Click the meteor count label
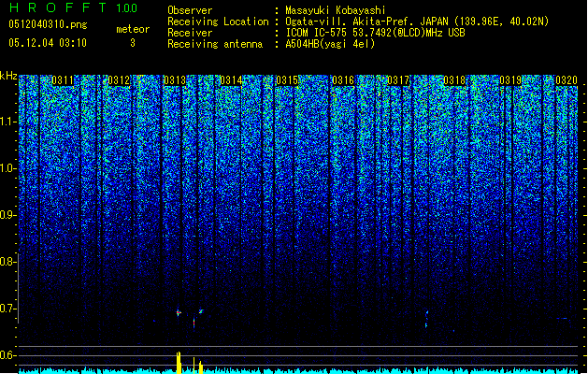The image size is (588, 374). coord(133,29)
